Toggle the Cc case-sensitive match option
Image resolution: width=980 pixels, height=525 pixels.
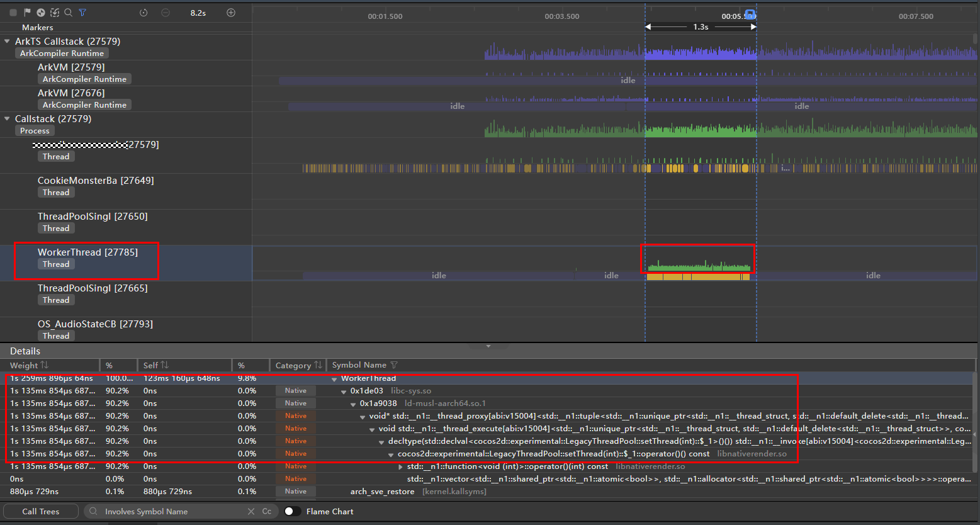(x=267, y=511)
